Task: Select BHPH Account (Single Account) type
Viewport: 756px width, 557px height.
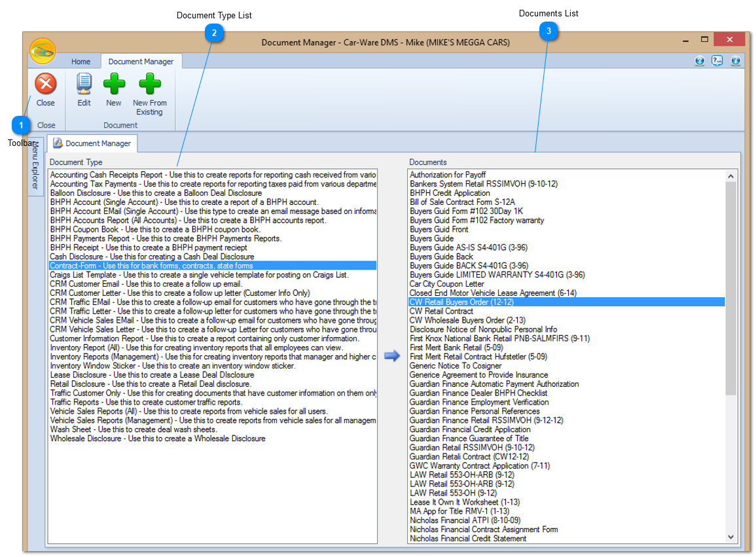Action: 213,202
